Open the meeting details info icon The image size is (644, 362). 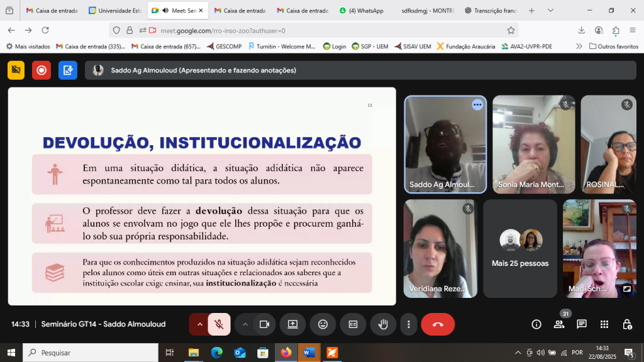click(536, 324)
